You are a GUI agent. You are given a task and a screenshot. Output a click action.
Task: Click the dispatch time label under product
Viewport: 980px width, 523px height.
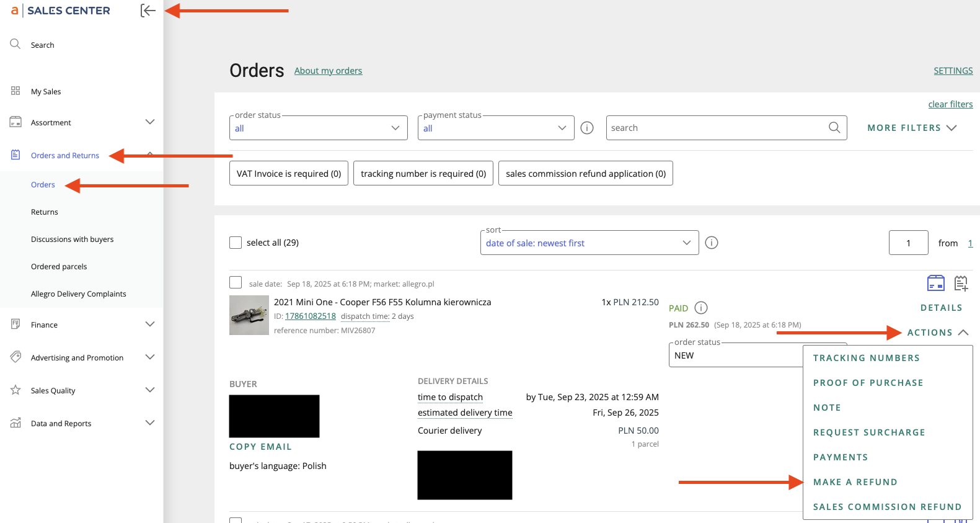click(365, 316)
